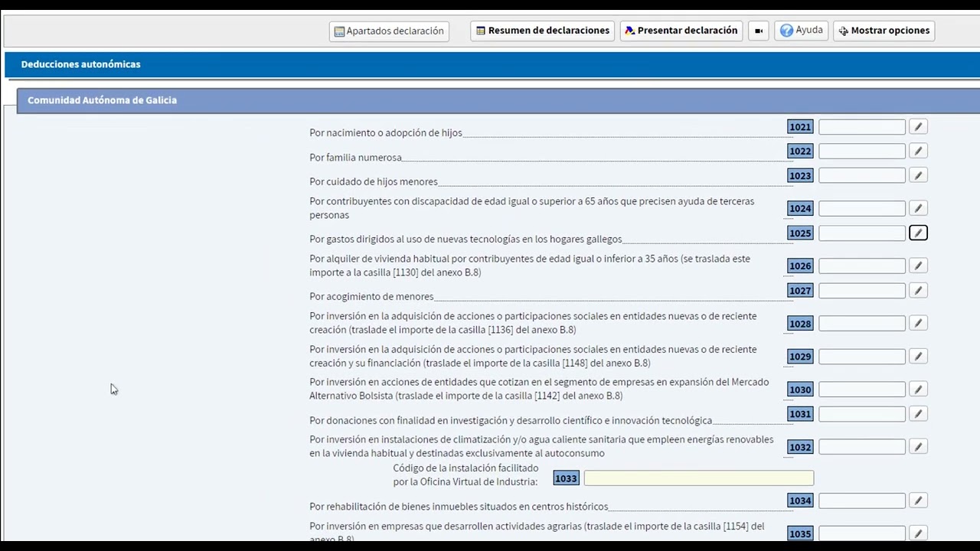Click the casilla 1029 input field

pyautogui.click(x=861, y=357)
